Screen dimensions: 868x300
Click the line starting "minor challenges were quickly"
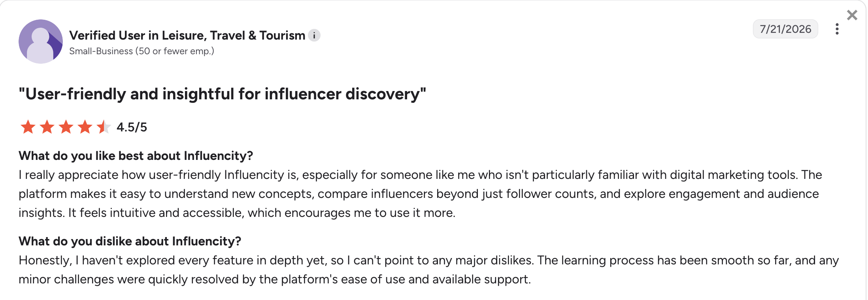(x=275, y=279)
